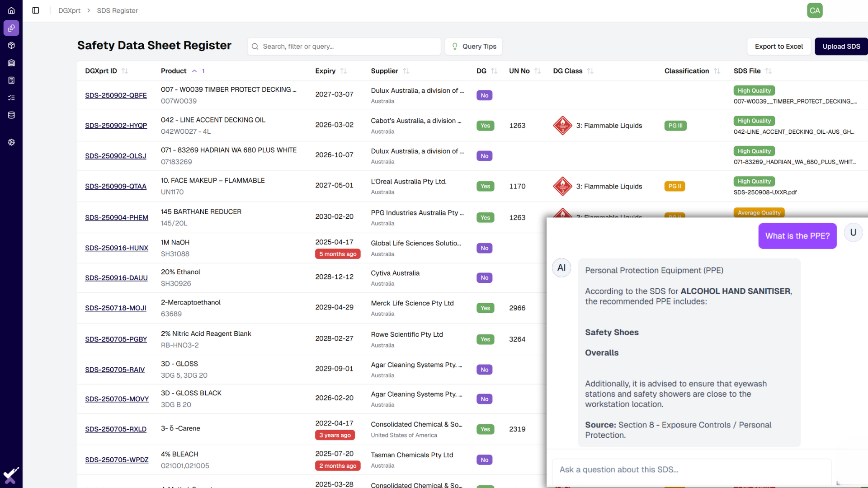Toggle the sidebar panel collapse icon
Viewport: 868px width, 488px height.
[x=36, y=10]
